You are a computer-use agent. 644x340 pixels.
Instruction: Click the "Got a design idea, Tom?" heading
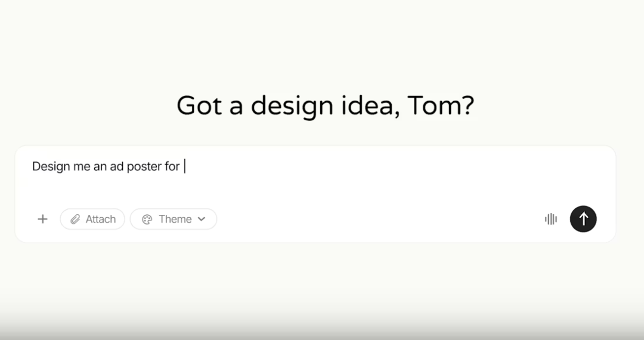coord(326,106)
